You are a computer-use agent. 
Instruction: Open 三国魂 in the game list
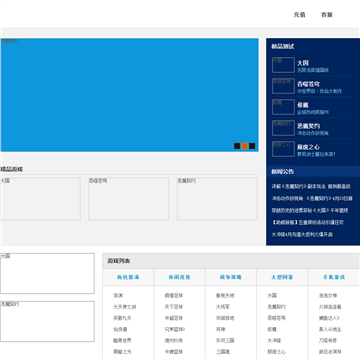pos(223,352)
